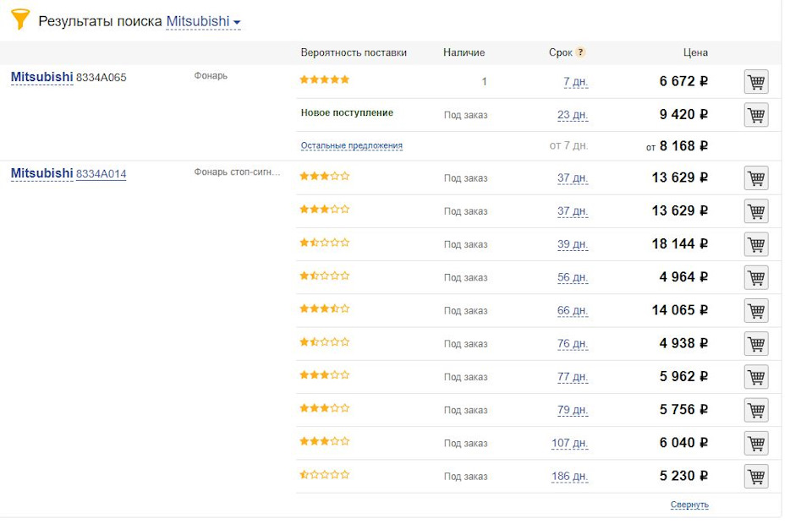Open the Mitsubishi link for part 8334A014
The width and height of the screenshot is (812, 524).
point(42,173)
